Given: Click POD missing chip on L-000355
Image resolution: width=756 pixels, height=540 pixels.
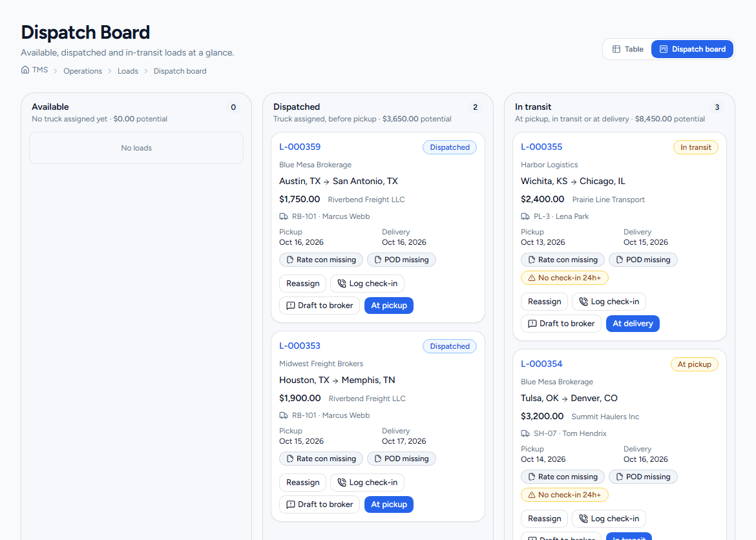Looking at the screenshot, I should 643,260.
